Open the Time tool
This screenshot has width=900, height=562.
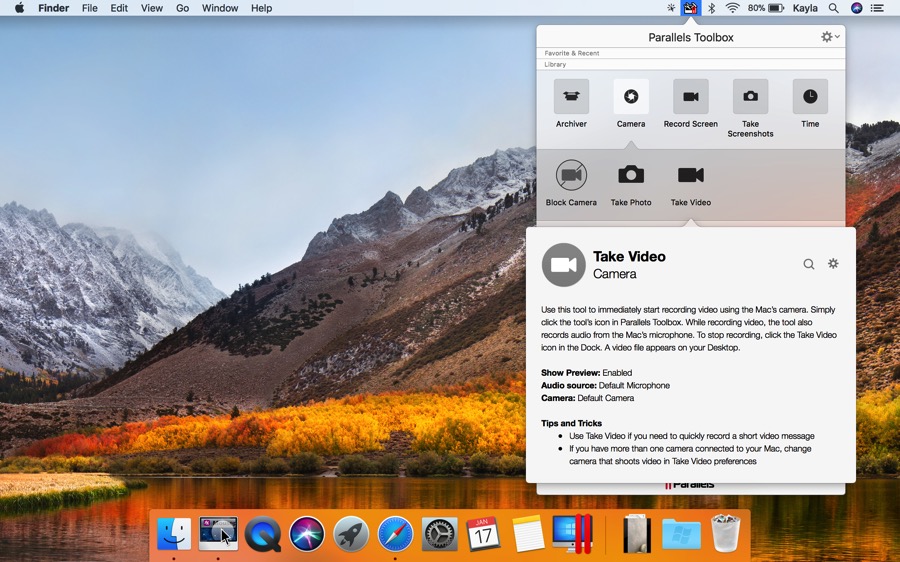coord(810,97)
